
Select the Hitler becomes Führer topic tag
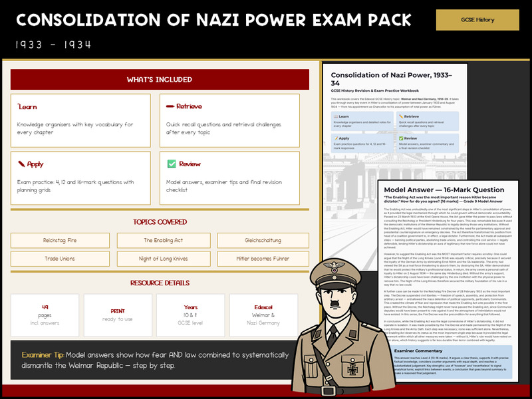tap(263, 259)
